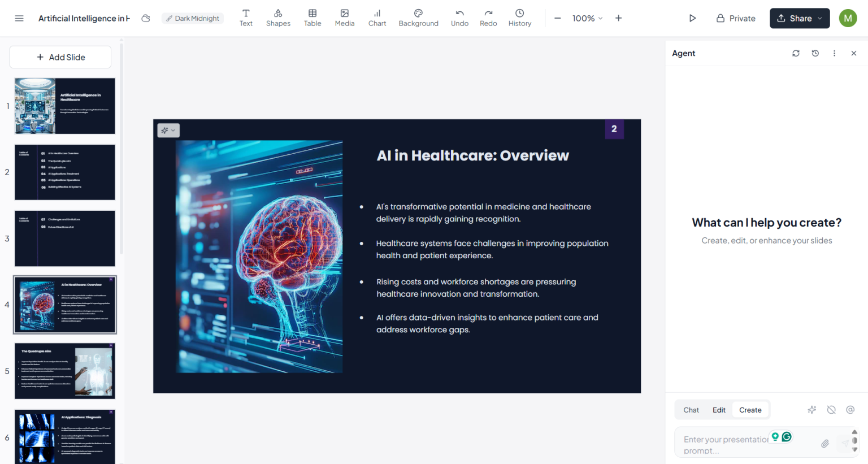This screenshot has width=868, height=464.
Task: Open the Background settings
Action: [418, 18]
